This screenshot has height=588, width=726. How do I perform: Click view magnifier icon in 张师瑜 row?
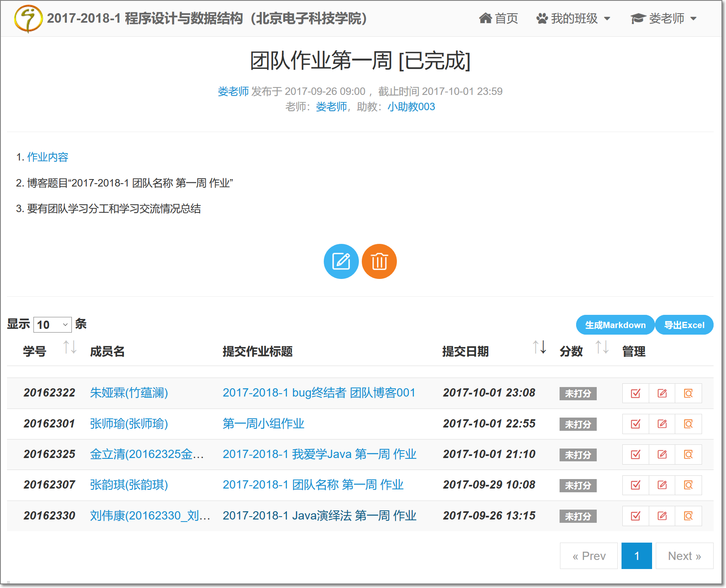(x=688, y=424)
